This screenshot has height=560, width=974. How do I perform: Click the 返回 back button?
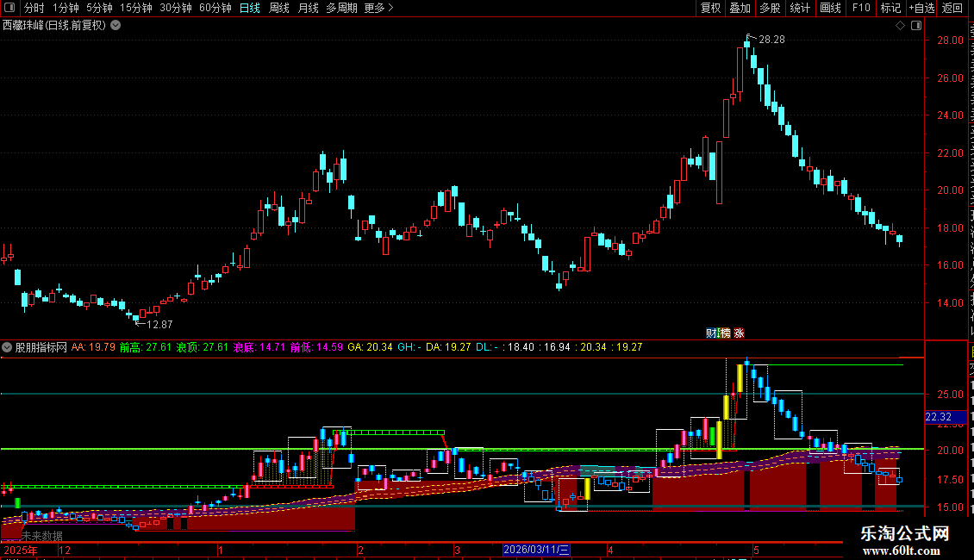pyautogui.click(x=952, y=8)
